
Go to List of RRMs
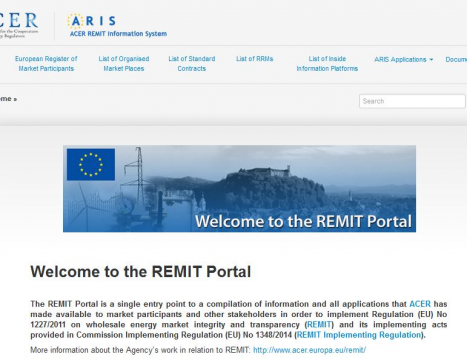(x=255, y=59)
